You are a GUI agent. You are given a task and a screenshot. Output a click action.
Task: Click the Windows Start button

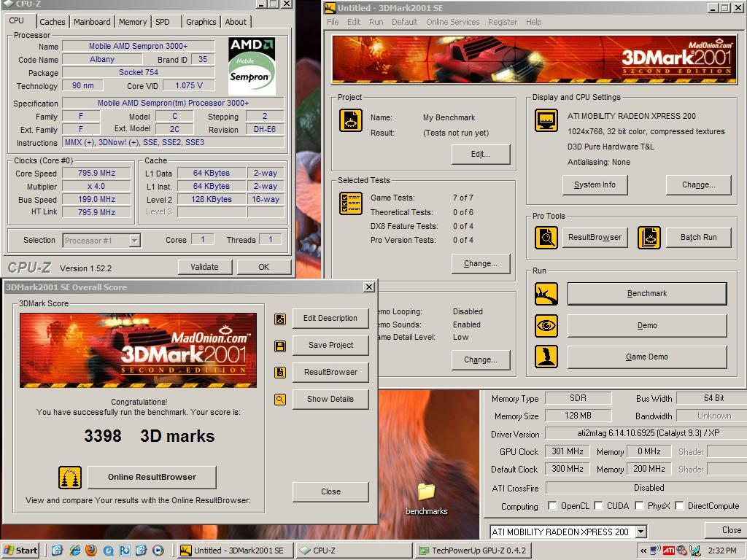(x=20, y=551)
